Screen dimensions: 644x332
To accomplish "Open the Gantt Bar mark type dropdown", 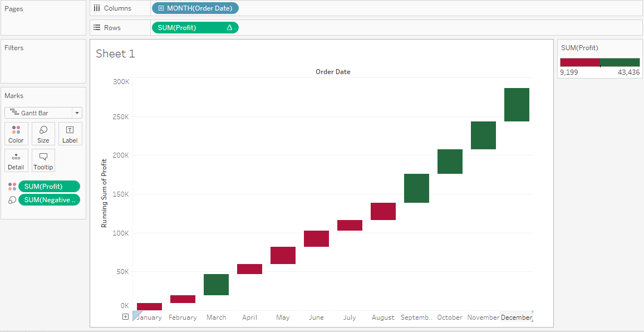I will click(x=77, y=113).
